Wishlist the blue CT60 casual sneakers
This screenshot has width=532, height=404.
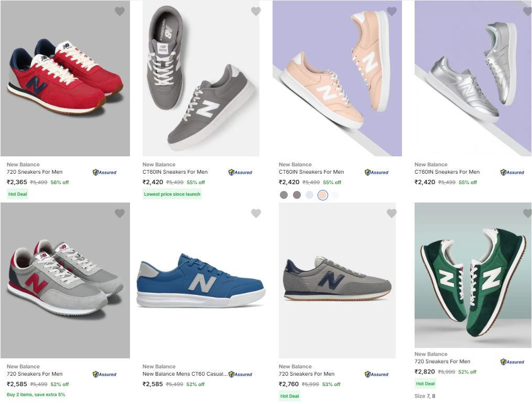[x=256, y=214]
